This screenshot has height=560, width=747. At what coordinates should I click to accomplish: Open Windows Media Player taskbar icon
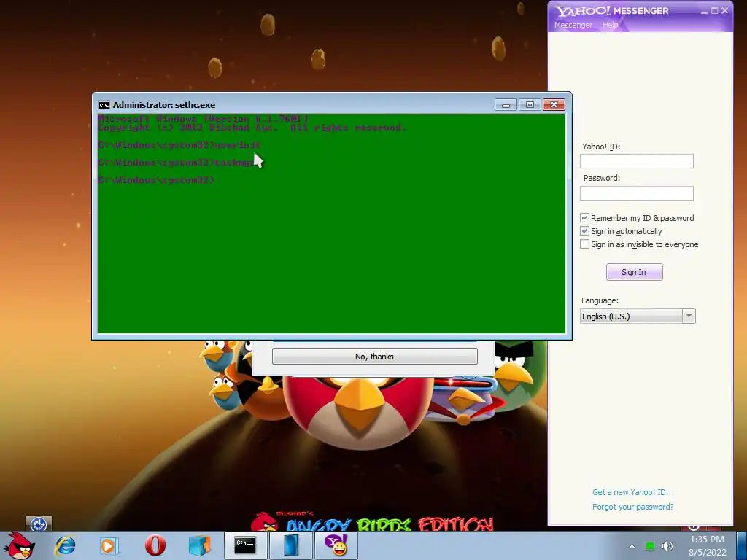click(x=109, y=545)
